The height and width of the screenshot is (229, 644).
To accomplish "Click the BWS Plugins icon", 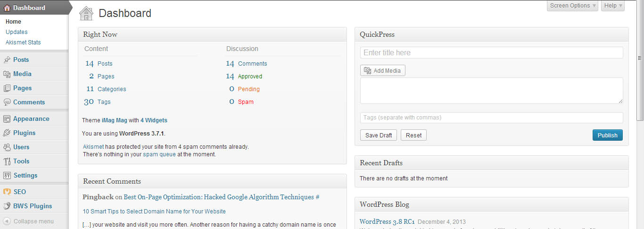I will click(7, 206).
